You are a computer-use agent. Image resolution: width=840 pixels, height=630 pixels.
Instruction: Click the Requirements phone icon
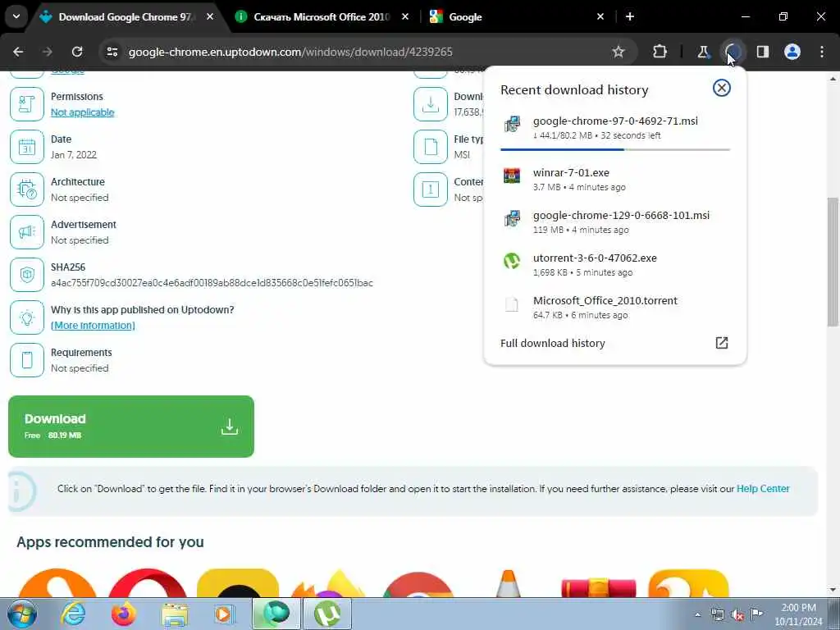pos(27,360)
